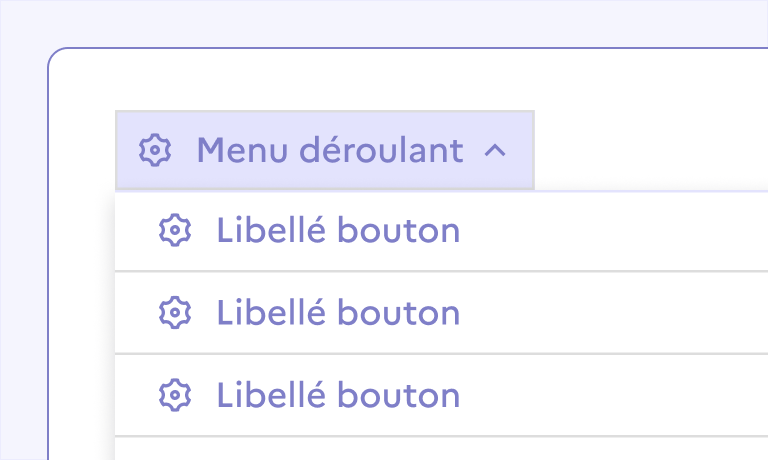This screenshot has height=460, width=768.
Task: Click "Libellé" text in the first menu row
Action: (x=271, y=231)
